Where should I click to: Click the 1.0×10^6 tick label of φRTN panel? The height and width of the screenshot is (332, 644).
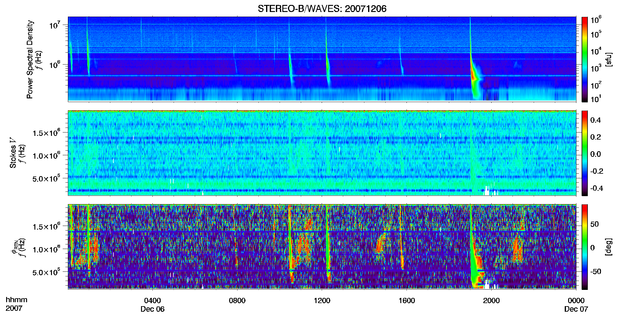click(46, 249)
